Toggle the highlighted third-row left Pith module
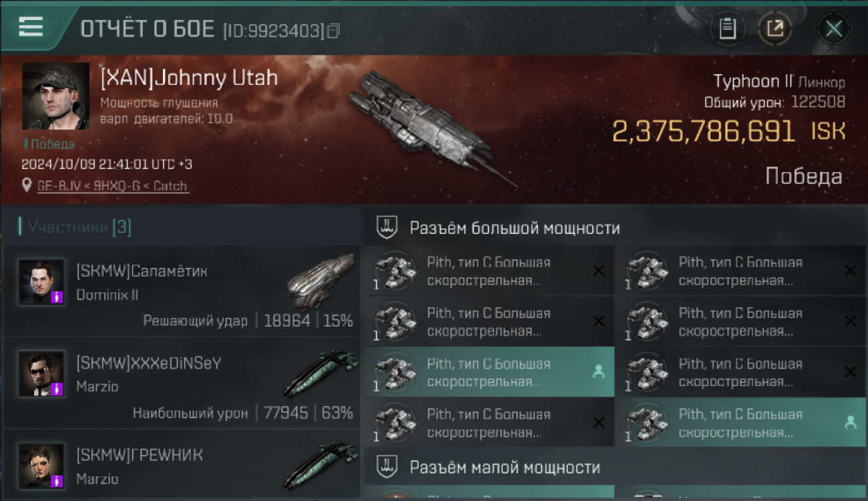Screen dimensions: 868x501 pos(489,372)
